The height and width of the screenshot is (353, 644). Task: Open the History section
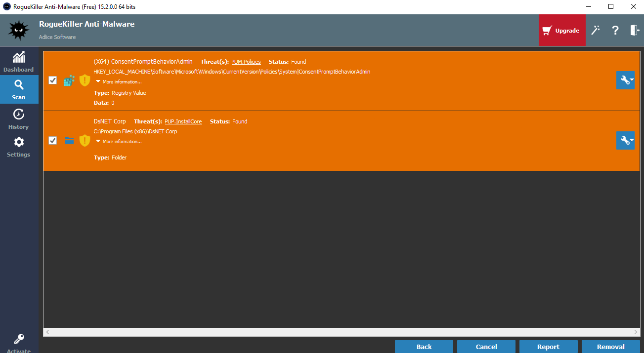[19, 119]
